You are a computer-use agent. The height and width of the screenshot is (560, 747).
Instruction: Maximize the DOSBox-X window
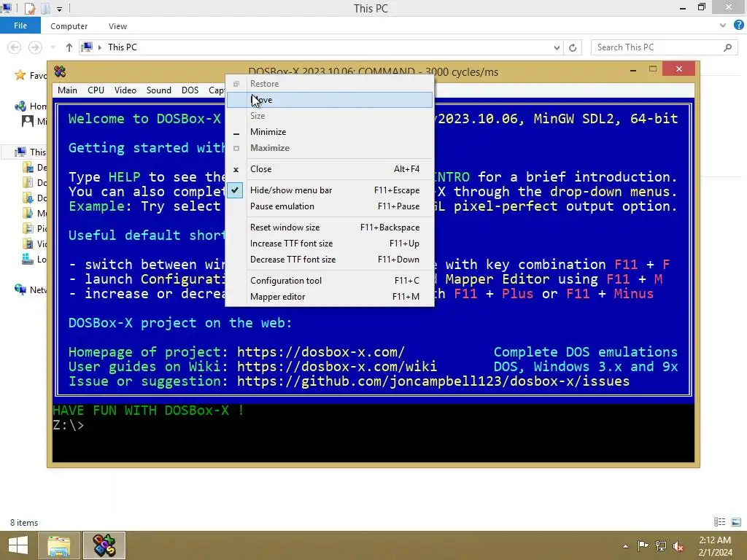click(x=653, y=69)
